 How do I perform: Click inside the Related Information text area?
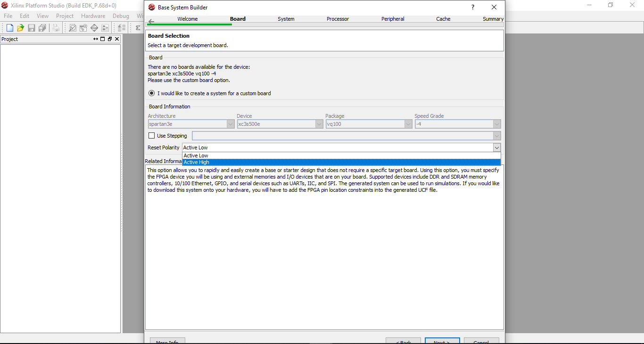pyautogui.click(x=324, y=247)
